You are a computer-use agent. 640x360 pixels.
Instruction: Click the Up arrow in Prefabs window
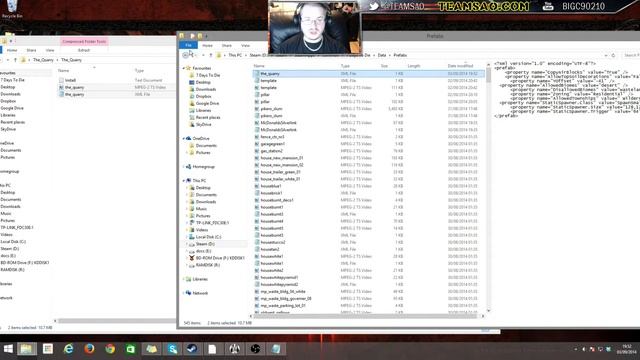tap(211, 55)
